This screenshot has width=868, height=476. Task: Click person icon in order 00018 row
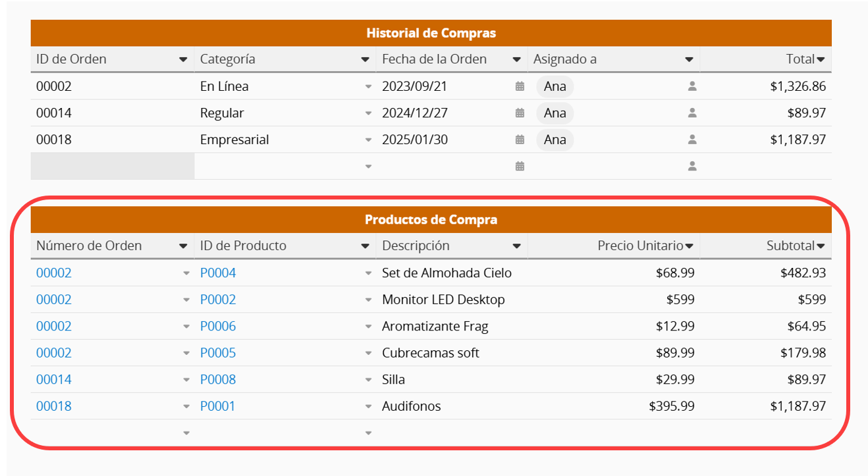(692, 140)
